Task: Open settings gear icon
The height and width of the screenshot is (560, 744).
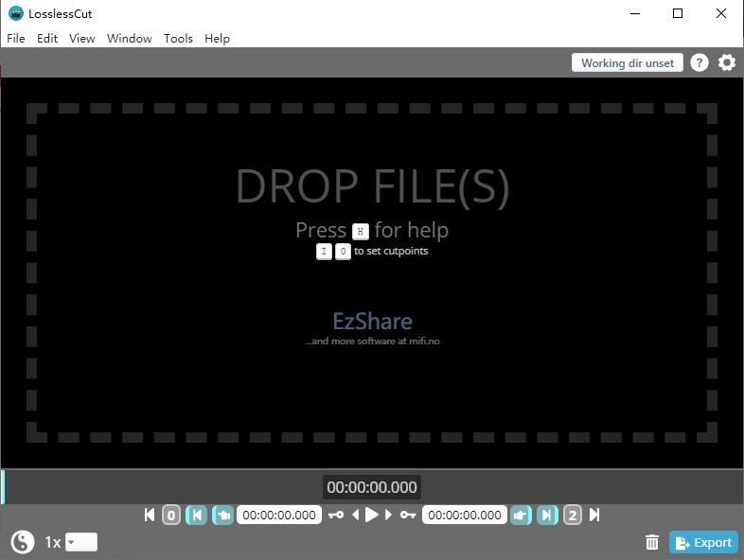Action: click(x=727, y=62)
